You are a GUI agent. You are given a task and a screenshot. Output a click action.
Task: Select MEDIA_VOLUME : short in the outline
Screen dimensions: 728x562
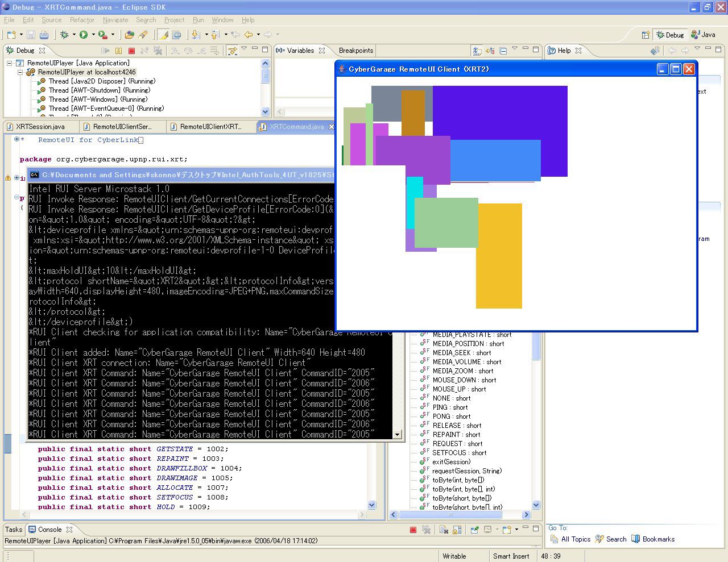pos(466,362)
